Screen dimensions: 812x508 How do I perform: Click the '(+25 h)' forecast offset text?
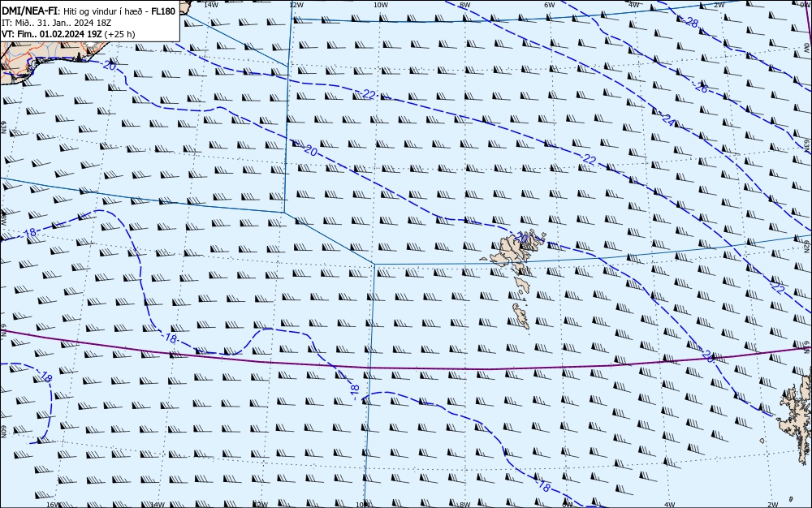click(119, 34)
